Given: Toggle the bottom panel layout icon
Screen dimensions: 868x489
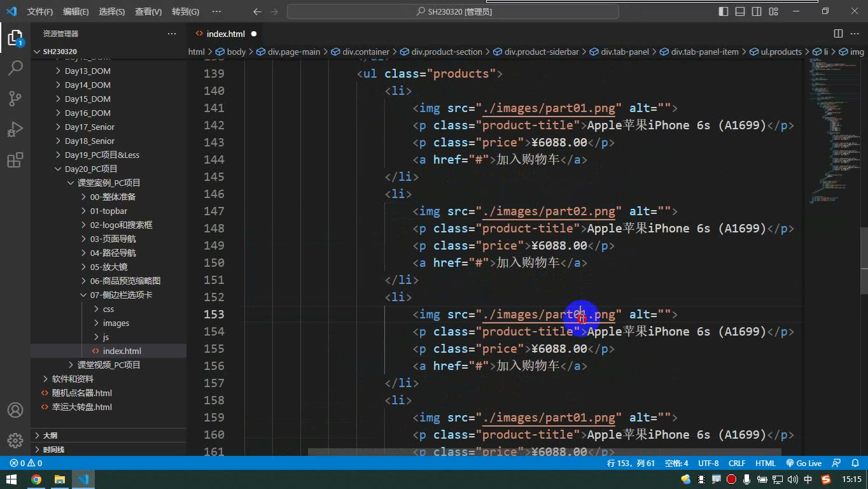Looking at the screenshot, I should [740, 11].
